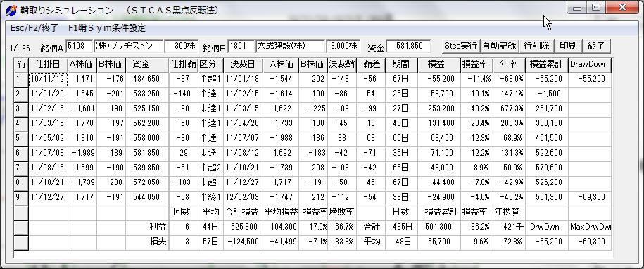644x269 pixels.
Task: Click the 銘柄A name field ブリヂストン
Action: pyautogui.click(x=128, y=46)
